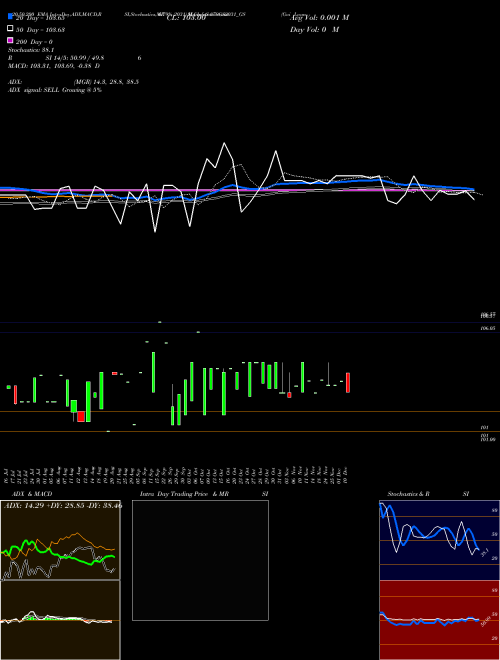Screen dimensions: 500x660
Task: Select the '50 Day = 103.63' legend label
Action: tap(40, 30)
